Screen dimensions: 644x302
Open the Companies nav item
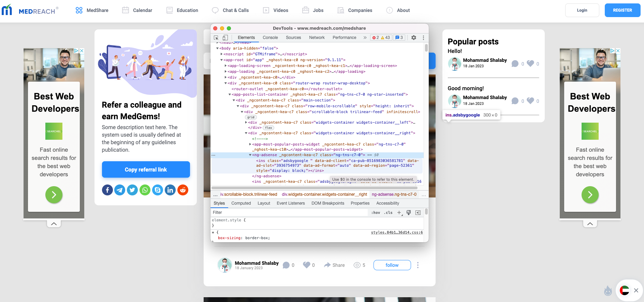pos(355,10)
